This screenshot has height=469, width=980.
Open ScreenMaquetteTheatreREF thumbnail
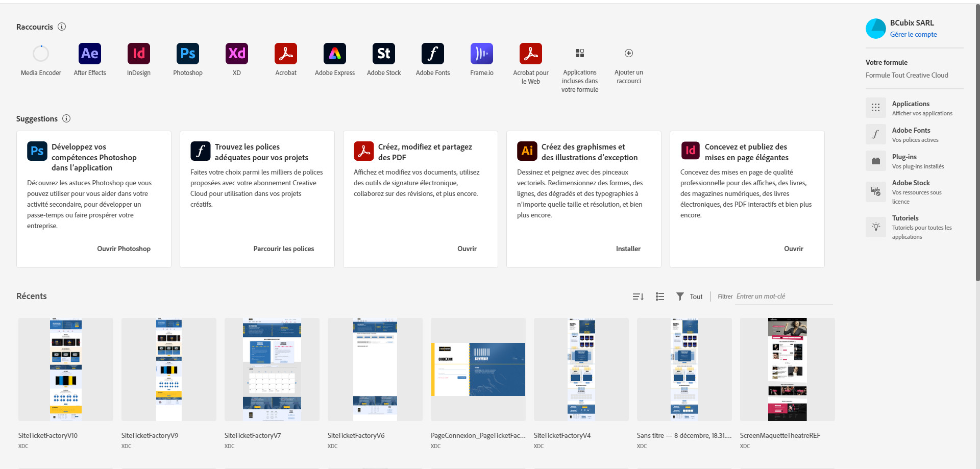[x=788, y=369]
